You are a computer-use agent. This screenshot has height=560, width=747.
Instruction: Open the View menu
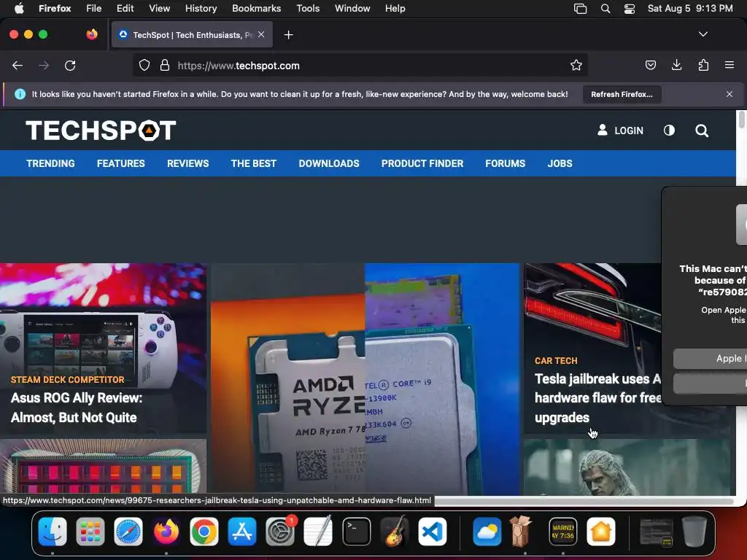(159, 9)
